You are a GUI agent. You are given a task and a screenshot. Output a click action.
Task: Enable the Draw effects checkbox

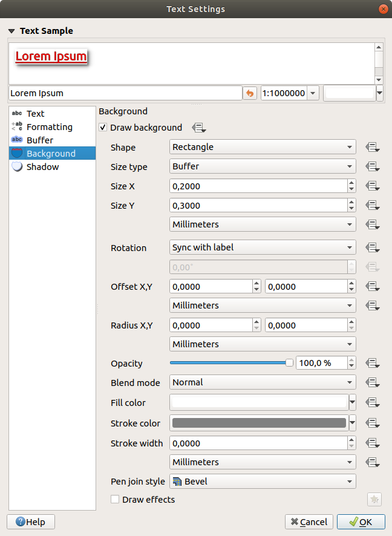[115, 500]
